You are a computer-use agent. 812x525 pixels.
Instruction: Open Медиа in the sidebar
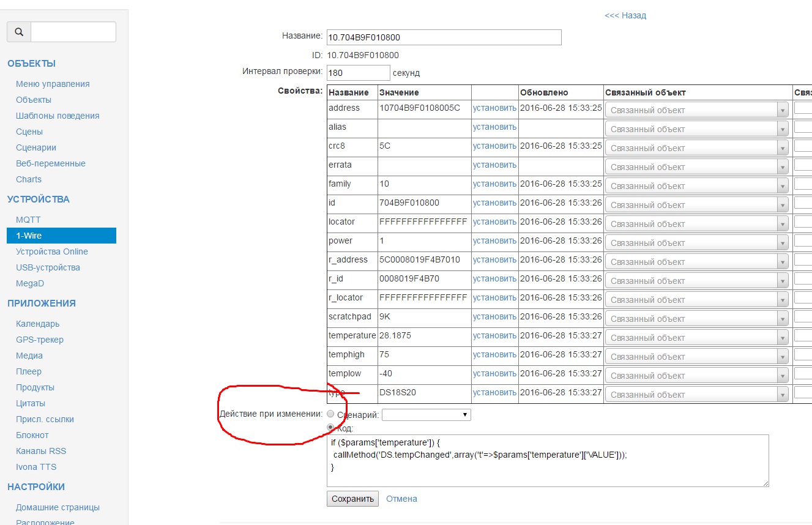[29, 356]
